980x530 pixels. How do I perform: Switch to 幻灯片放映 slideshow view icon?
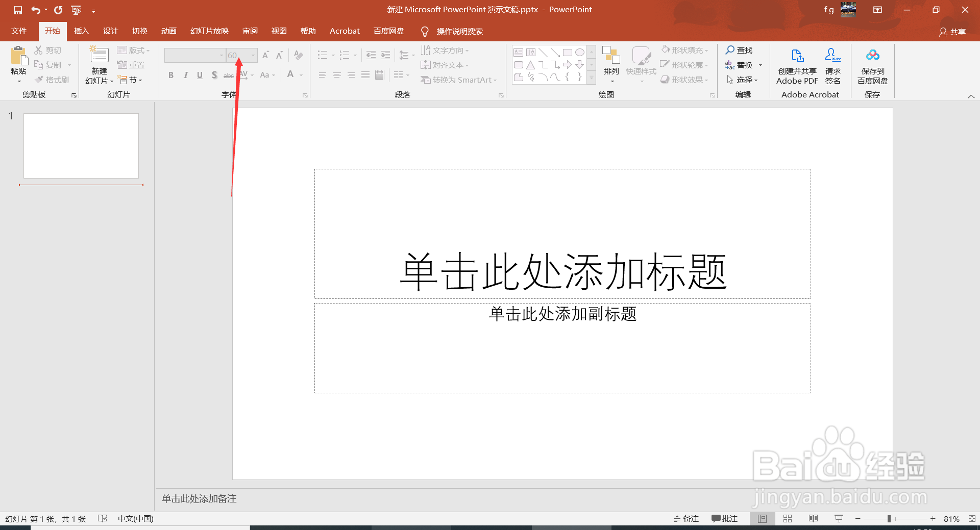click(x=839, y=518)
